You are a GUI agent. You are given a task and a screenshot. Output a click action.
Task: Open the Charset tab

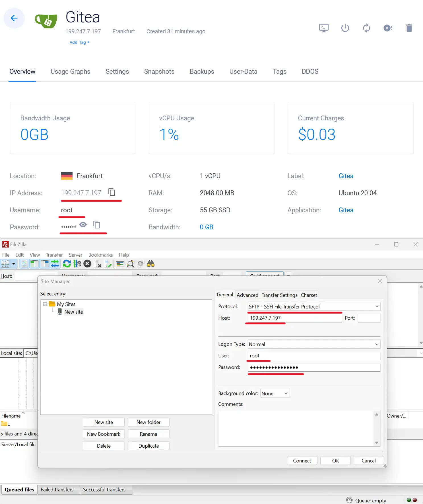[x=309, y=295]
